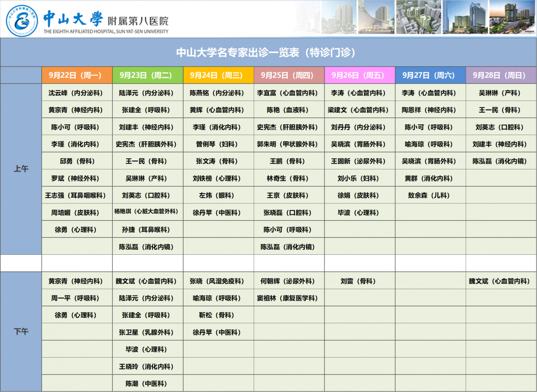Image resolution: width=537 pixels, height=392 pixels.
Task: Select 陈泓磊（消化内镜） in the 9月25日 column
Action: [289, 246]
